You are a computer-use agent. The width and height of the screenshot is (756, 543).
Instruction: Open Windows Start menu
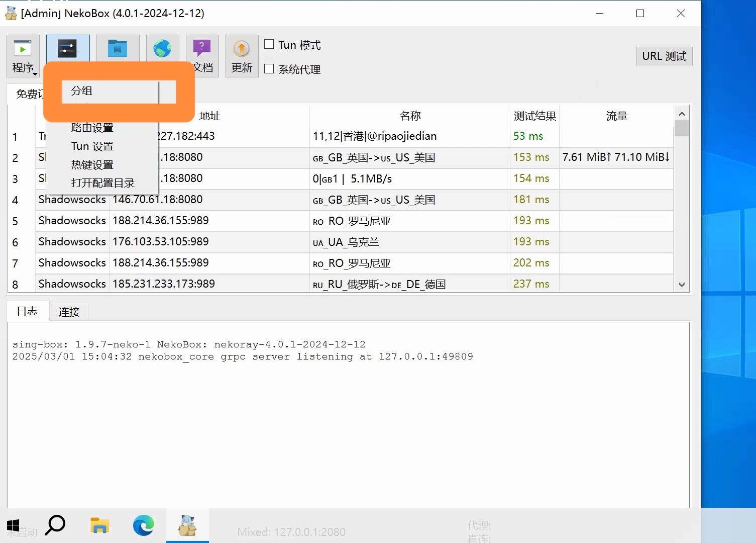[x=13, y=526]
